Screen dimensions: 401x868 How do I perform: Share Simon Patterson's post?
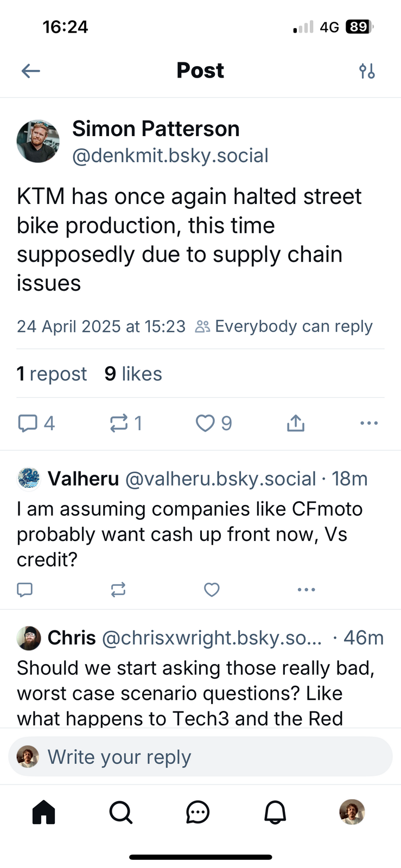(x=295, y=423)
